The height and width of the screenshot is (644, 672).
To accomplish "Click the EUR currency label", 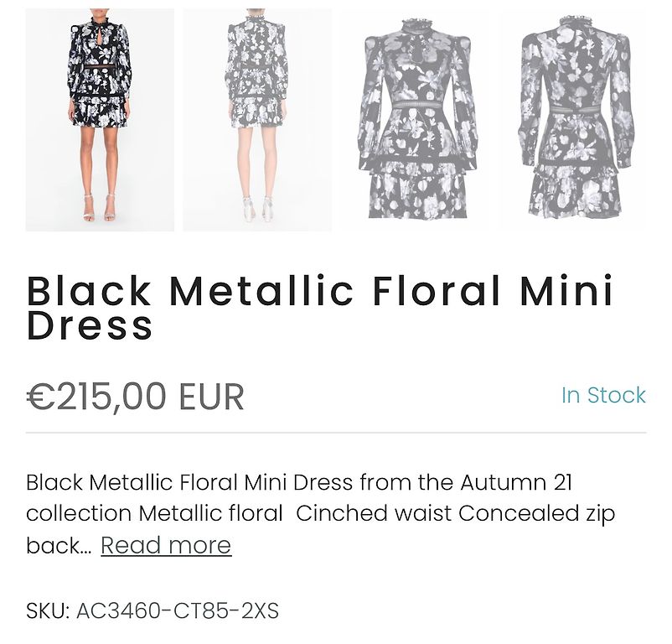I will [x=212, y=397].
